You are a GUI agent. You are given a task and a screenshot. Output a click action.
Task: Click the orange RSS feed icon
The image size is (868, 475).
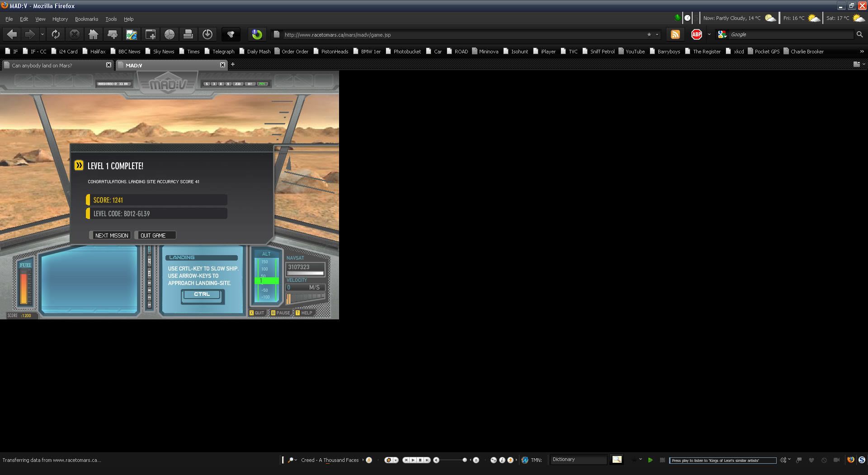point(675,34)
